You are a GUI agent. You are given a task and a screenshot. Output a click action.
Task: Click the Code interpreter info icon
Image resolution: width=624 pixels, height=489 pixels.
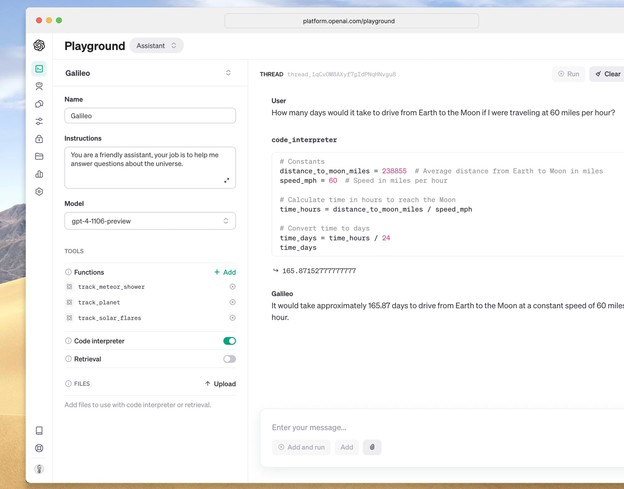pos(68,341)
